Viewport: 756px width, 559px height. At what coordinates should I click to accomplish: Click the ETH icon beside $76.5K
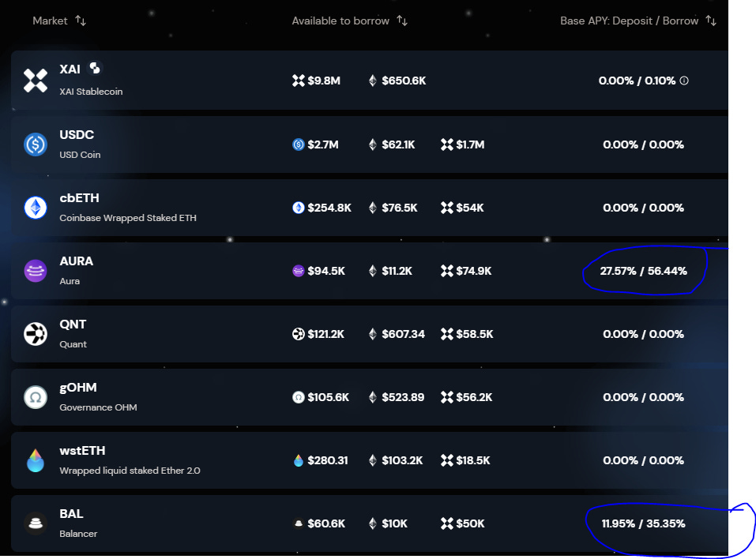(x=373, y=208)
